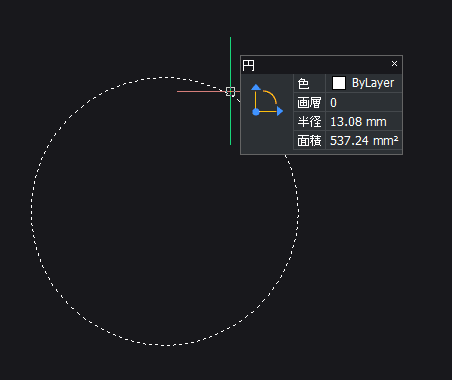Click the 半径 property label
Screen dimensions: 452x380
pyautogui.click(x=309, y=122)
